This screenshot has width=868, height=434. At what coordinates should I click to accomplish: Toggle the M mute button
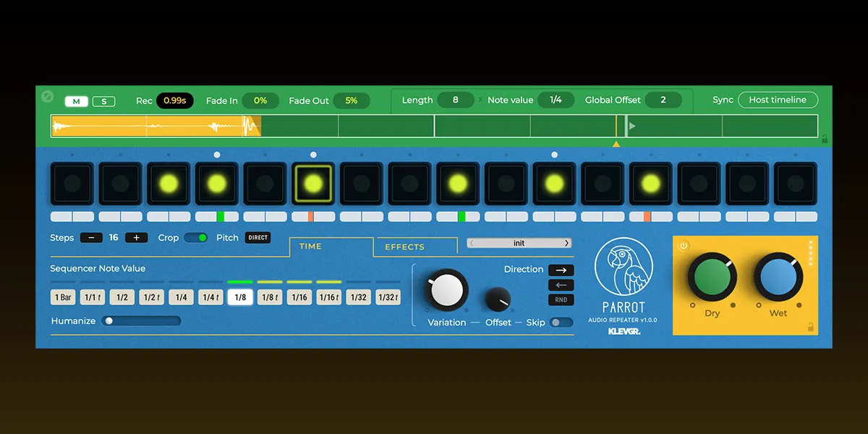pyautogui.click(x=76, y=101)
